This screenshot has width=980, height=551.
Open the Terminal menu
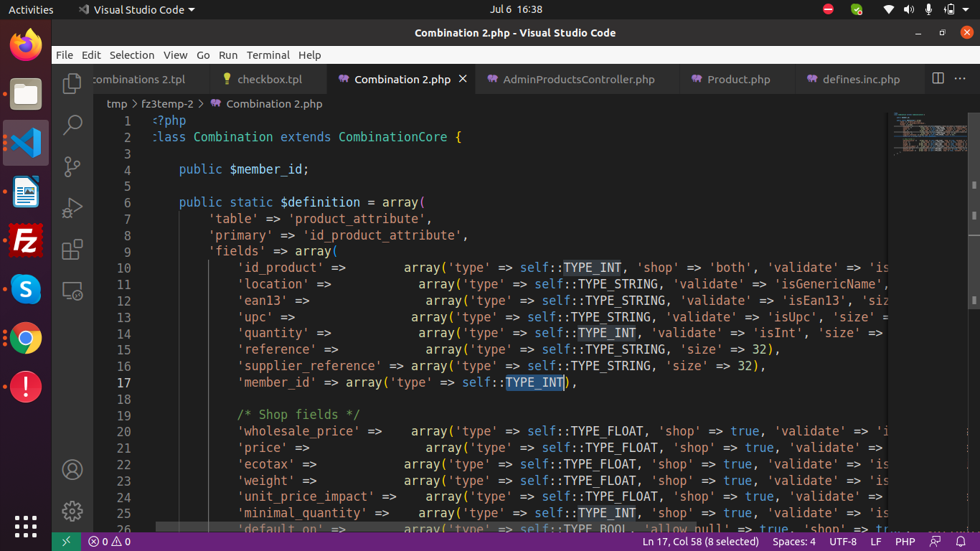click(268, 55)
